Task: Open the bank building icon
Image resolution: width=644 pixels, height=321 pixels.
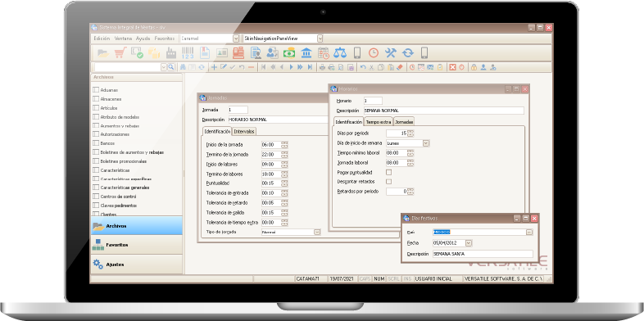Action: click(x=306, y=53)
